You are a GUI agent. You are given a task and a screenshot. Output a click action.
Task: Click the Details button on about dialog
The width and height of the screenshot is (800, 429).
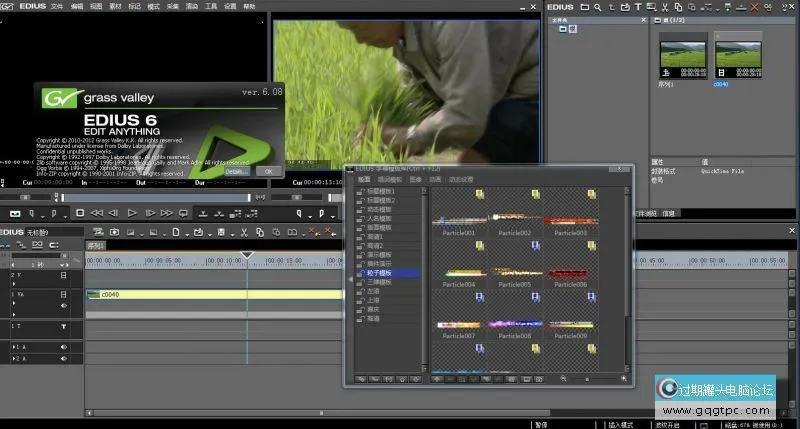(235, 171)
